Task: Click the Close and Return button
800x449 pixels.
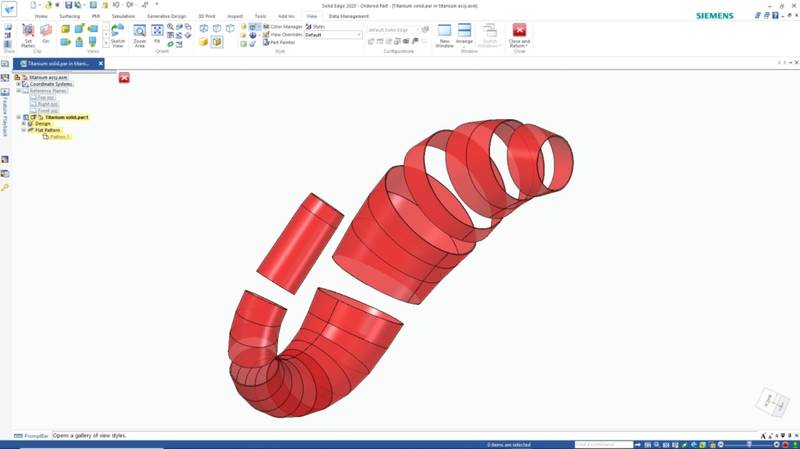Action: coord(519,34)
